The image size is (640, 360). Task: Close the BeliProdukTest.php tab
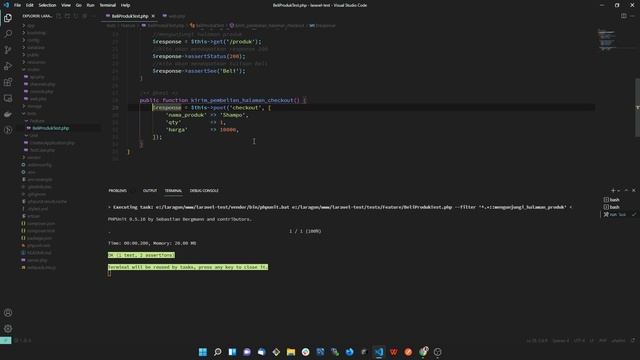(x=153, y=16)
